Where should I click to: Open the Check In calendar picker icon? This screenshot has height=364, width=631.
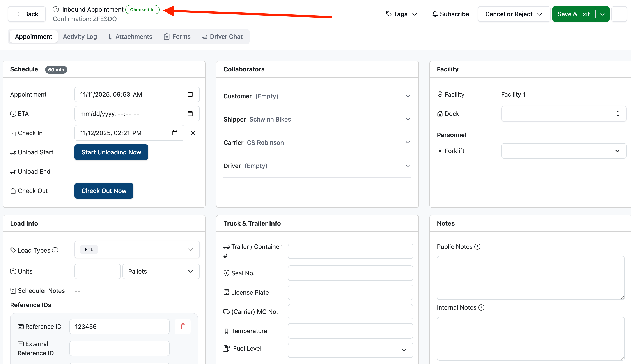click(x=175, y=133)
